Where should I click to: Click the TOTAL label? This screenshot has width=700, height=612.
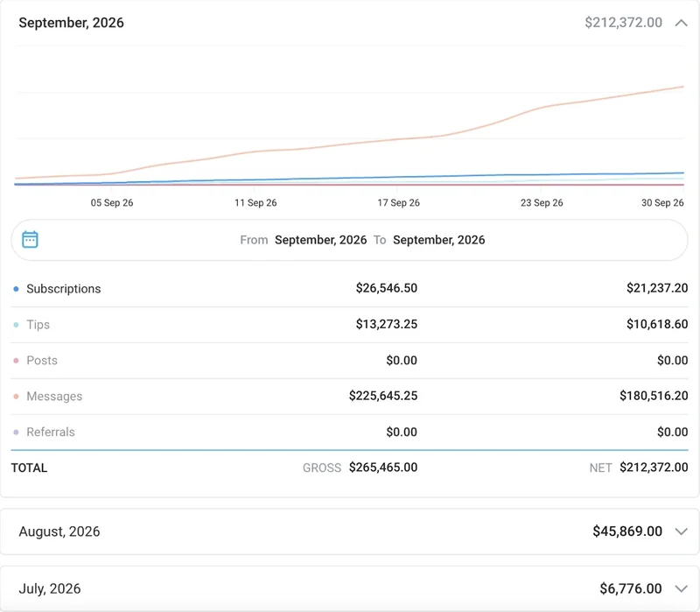pyautogui.click(x=29, y=468)
